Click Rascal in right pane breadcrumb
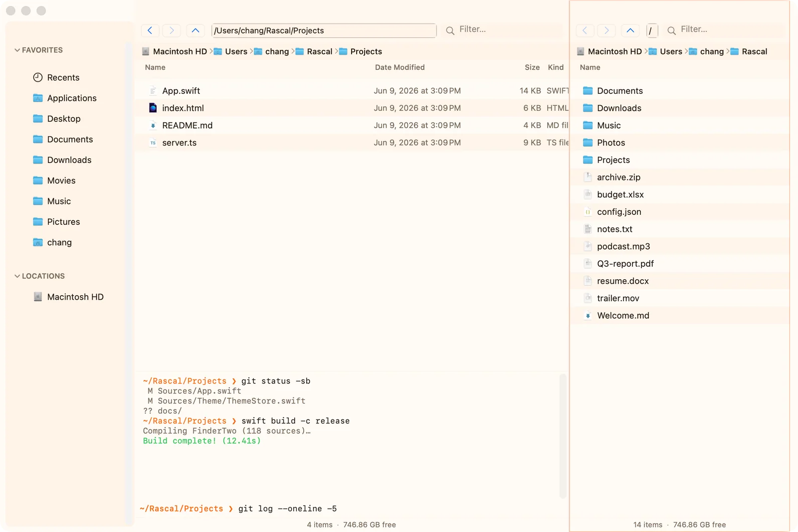 [x=749, y=51]
